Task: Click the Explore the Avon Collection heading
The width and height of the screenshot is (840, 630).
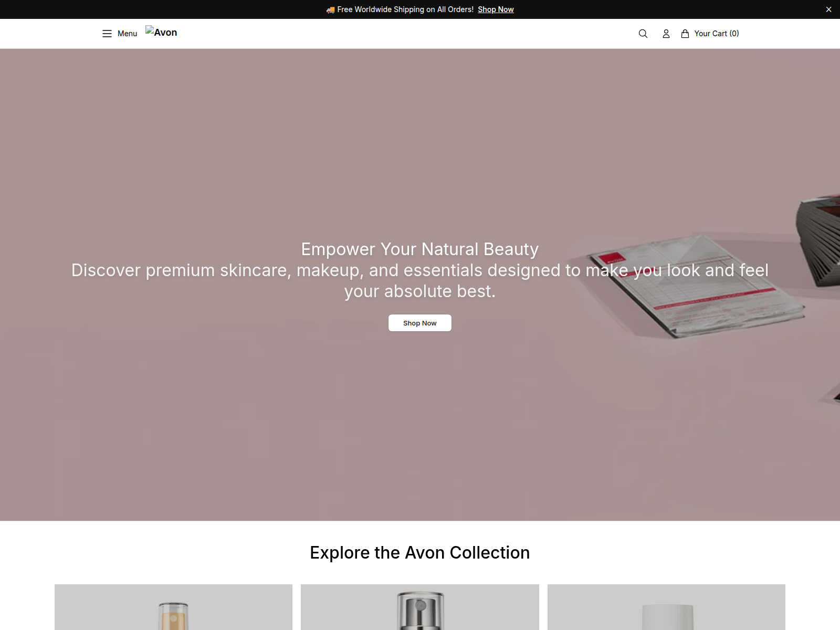Action: 420,552
